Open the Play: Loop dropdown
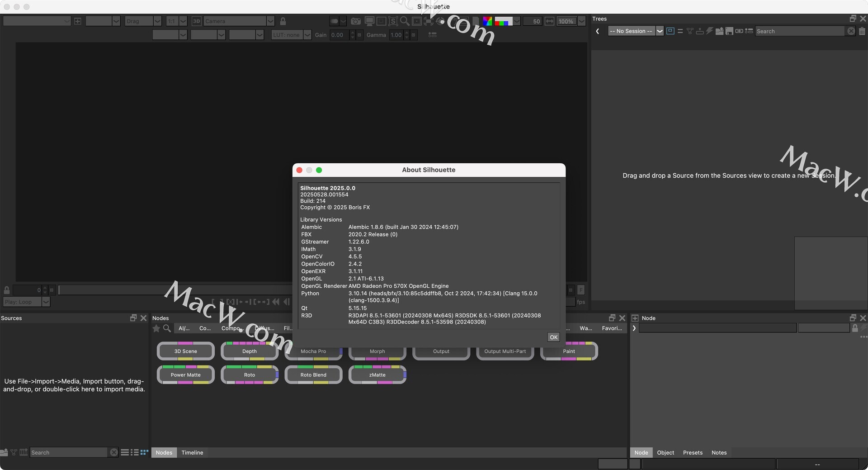The height and width of the screenshot is (470, 868). (x=26, y=302)
